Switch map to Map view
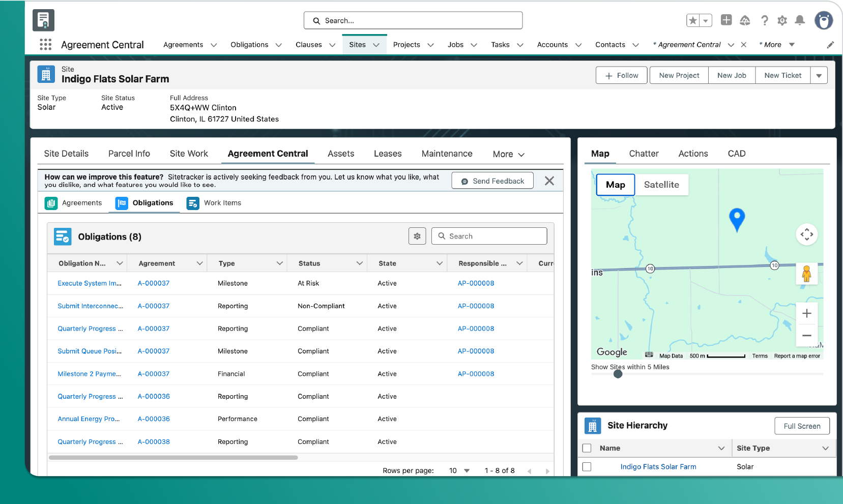 pos(616,185)
